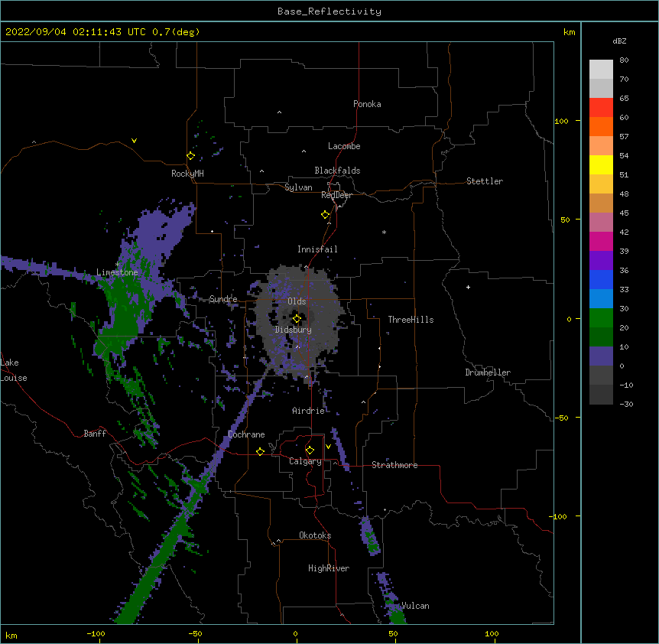The height and width of the screenshot is (644, 659).
Task: Click the Sylvan label on the map
Action: (298, 187)
